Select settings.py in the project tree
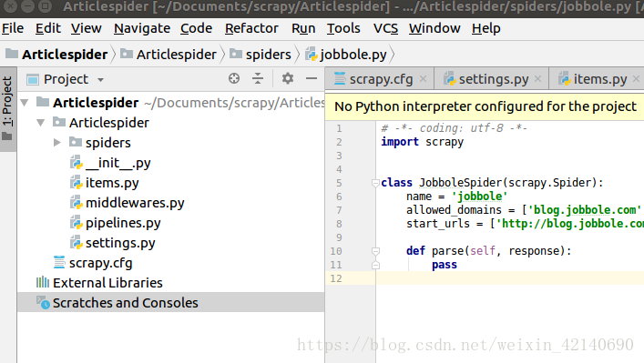The width and height of the screenshot is (644, 363). coord(170,243)
